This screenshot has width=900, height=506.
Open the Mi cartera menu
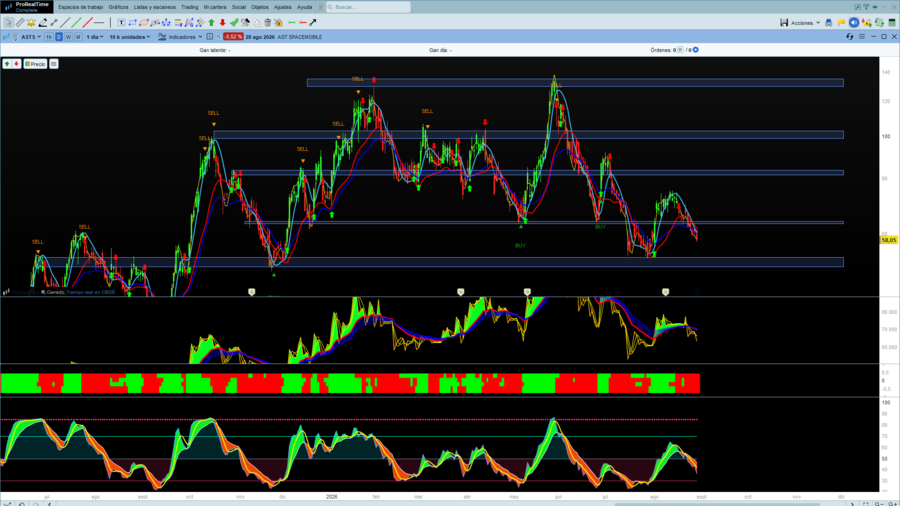tap(215, 7)
